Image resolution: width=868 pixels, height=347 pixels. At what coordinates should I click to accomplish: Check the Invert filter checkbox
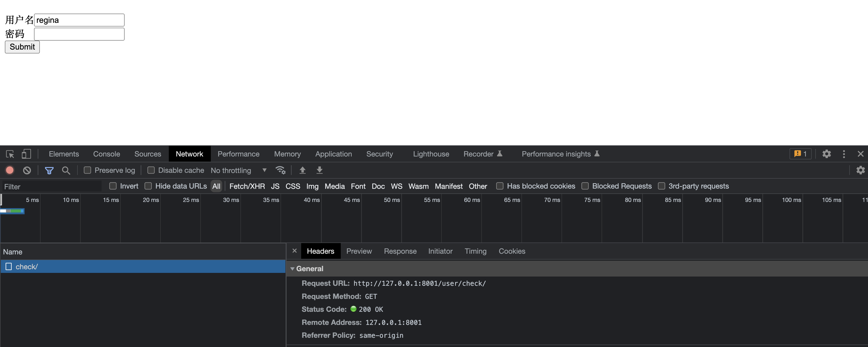(113, 186)
